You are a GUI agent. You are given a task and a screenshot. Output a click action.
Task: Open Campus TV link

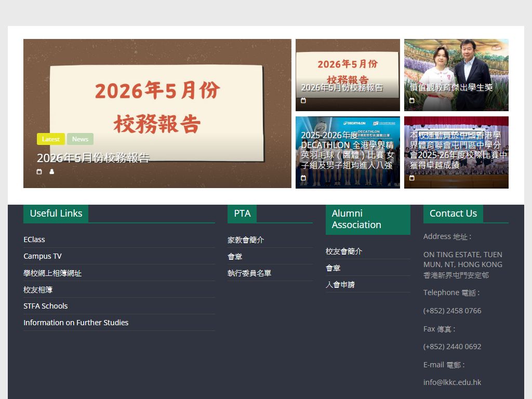pos(43,256)
